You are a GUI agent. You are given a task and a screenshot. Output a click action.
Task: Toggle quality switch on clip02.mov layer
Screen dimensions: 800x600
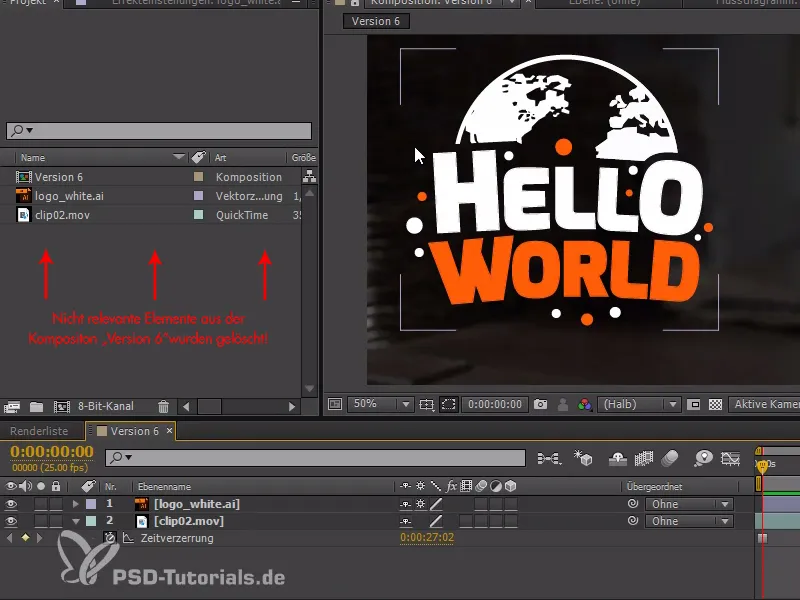[436, 521]
